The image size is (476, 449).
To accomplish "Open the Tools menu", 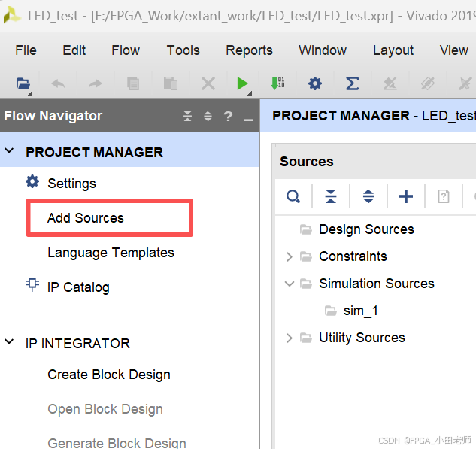I will pyautogui.click(x=183, y=50).
